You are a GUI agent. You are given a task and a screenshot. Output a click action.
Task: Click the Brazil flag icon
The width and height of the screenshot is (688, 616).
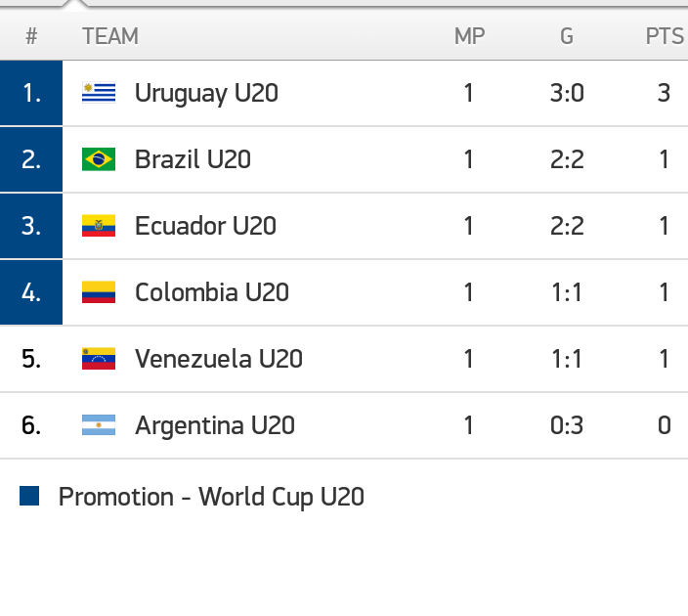tap(99, 159)
